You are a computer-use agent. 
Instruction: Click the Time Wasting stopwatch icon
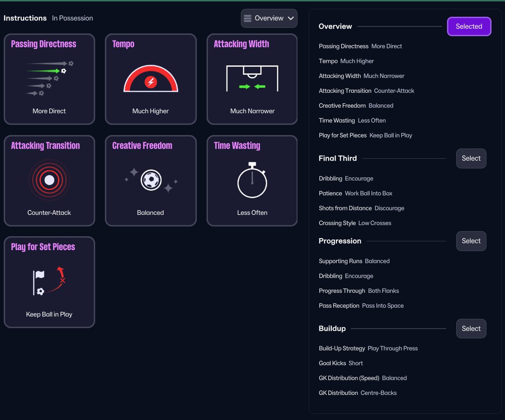click(x=252, y=180)
